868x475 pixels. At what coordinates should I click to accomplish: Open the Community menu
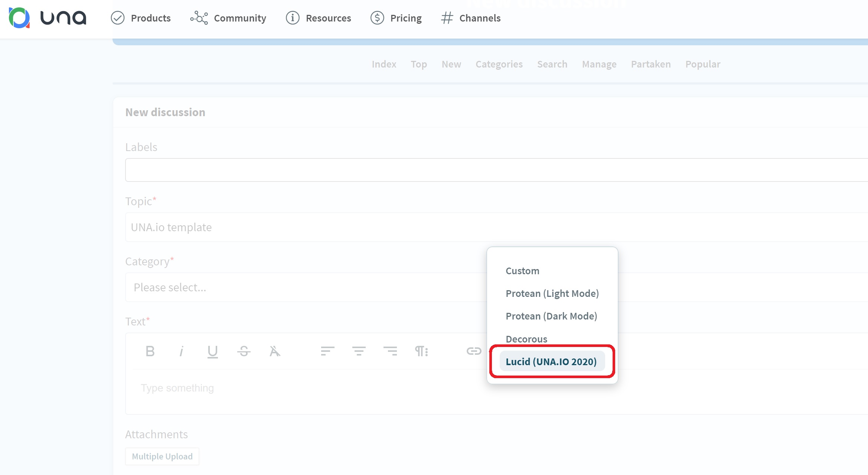click(x=228, y=18)
